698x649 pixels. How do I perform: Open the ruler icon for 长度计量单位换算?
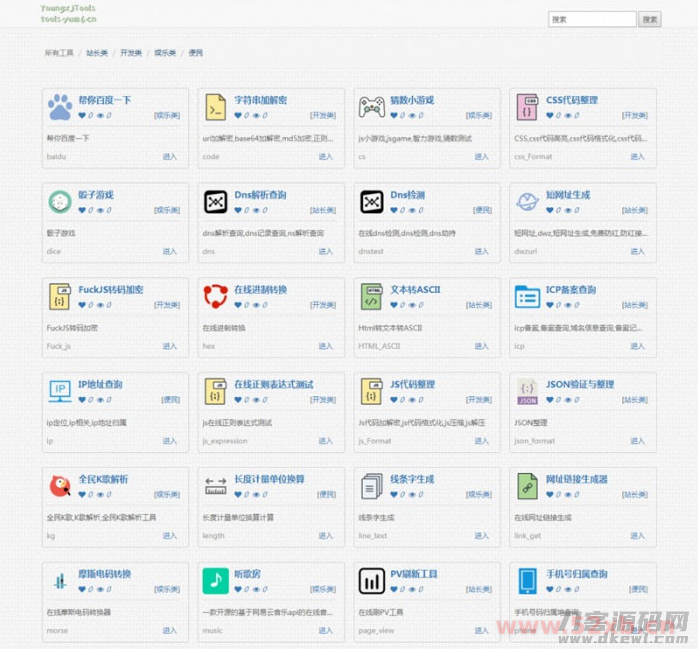pos(216,487)
